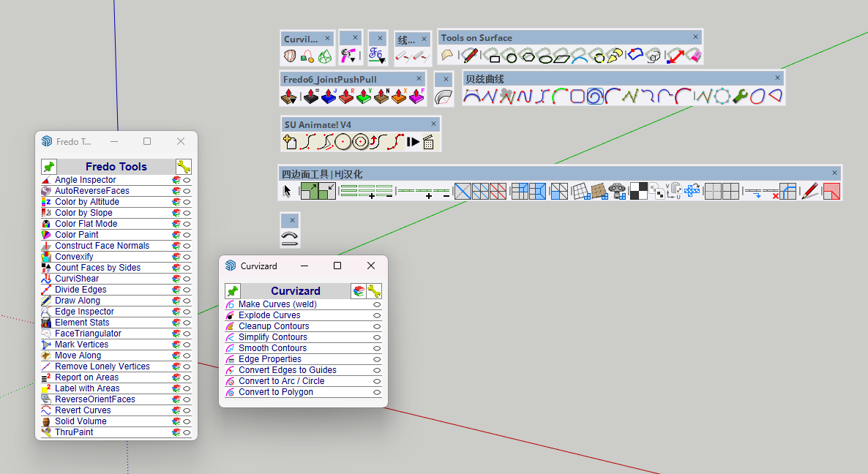
Task: Select the spiral curve tool in 贝兹曲线 toolbar
Action: tap(594, 97)
